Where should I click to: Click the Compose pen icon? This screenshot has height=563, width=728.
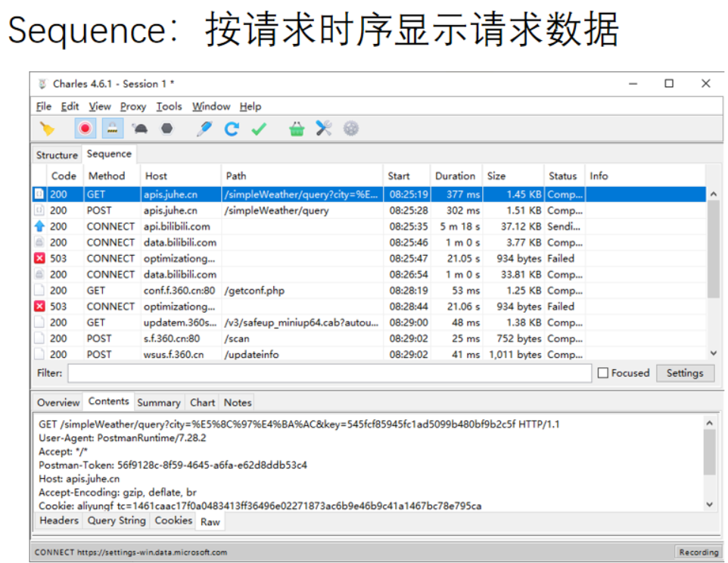[x=204, y=129]
